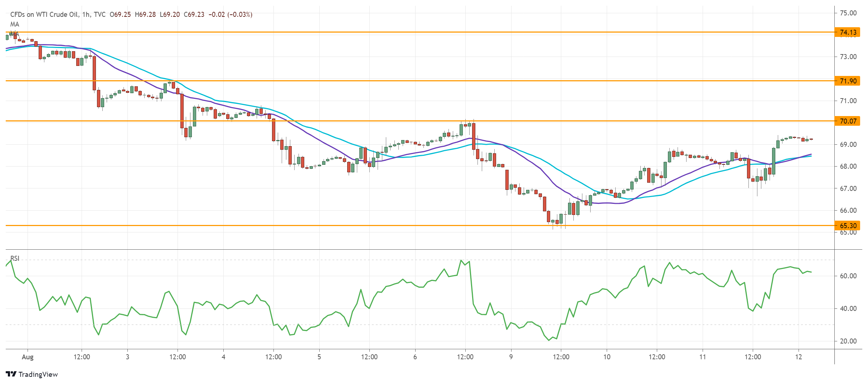
Task: Click the orange 74.13 price label
Action: coord(848,32)
